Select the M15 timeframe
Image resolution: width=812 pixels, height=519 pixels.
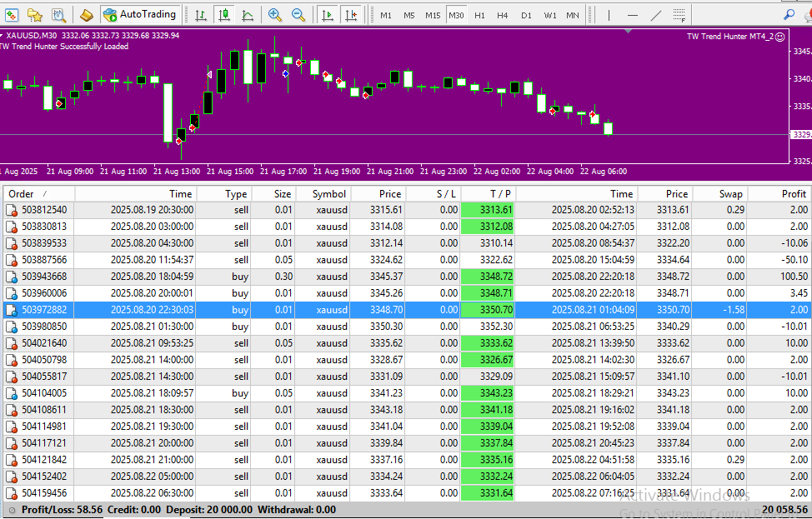click(x=433, y=16)
